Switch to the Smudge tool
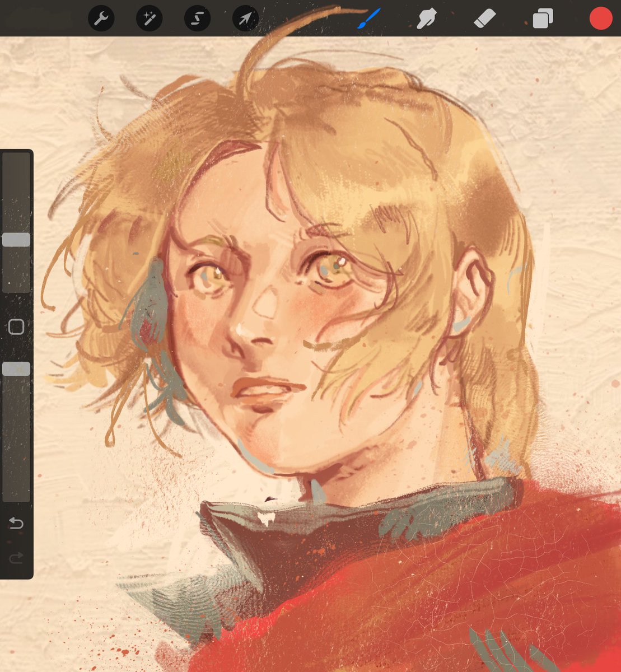Viewport: 621px width, 672px height. (427, 18)
